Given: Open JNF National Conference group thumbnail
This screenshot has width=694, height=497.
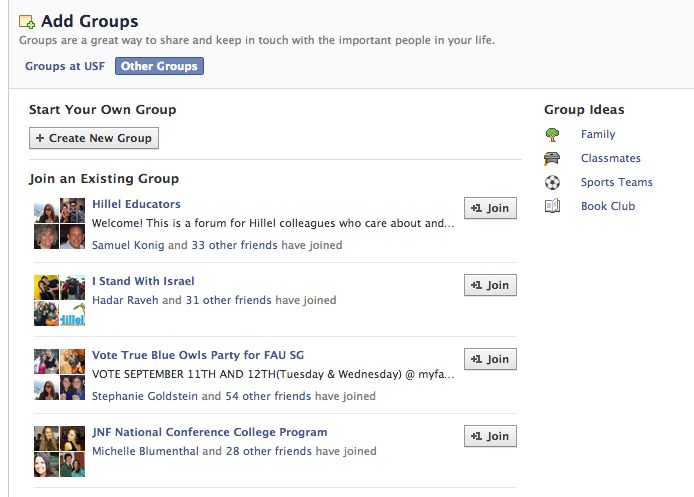Looking at the screenshot, I should [59, 451].
